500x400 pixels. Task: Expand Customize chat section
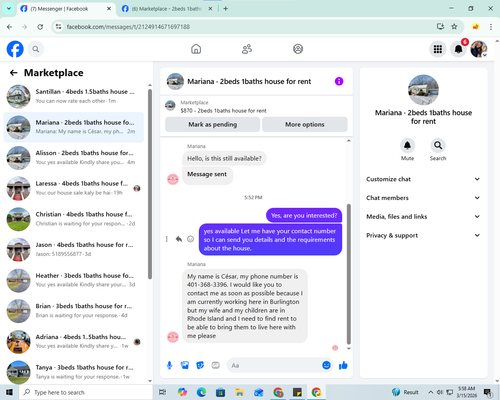coord(423,179)
